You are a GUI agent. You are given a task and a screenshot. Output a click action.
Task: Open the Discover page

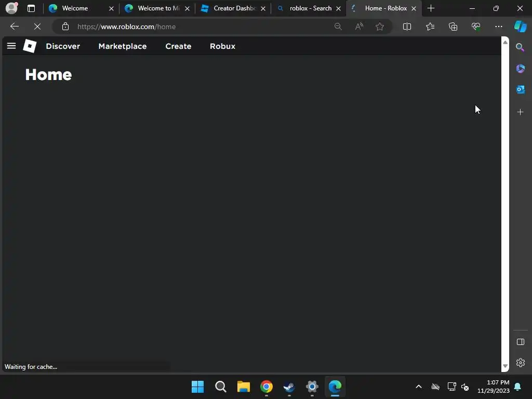coord(63,46)
